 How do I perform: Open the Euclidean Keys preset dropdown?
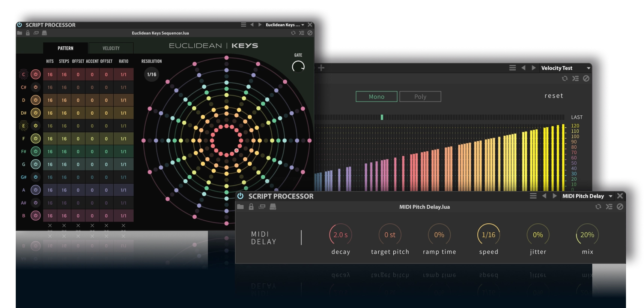[302, 25]
